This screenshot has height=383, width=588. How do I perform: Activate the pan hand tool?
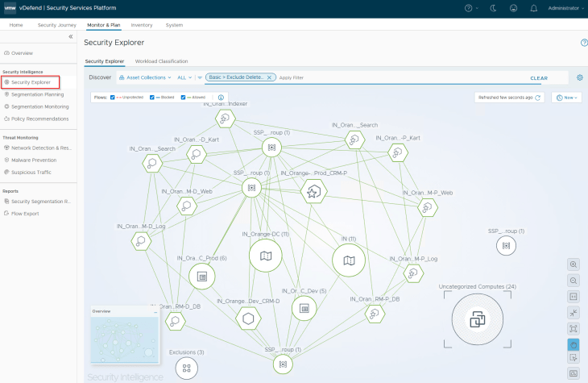pos(574,343)
